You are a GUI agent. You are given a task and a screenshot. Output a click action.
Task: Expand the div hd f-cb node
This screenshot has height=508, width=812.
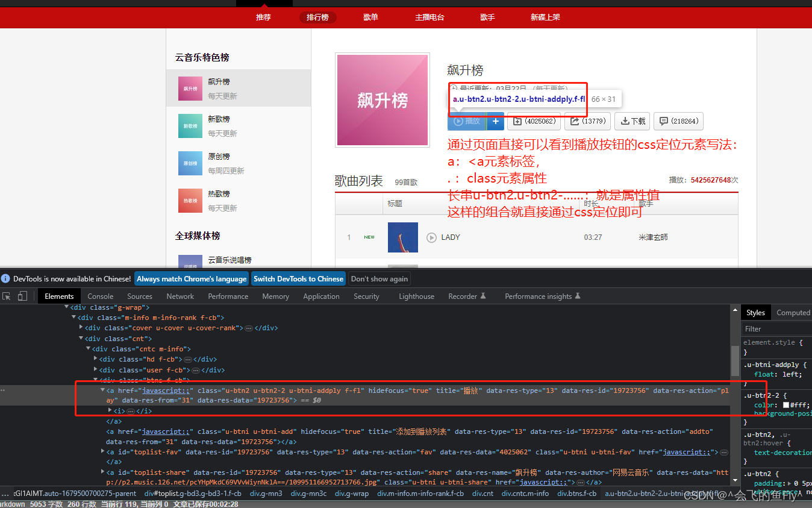click(x=95, y=359)
